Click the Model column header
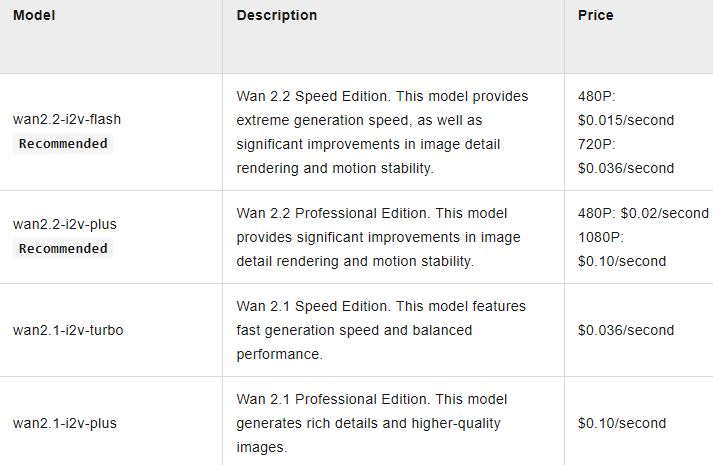Image resolution: width=713 pixels, height=465 pixels. point(33,16)
